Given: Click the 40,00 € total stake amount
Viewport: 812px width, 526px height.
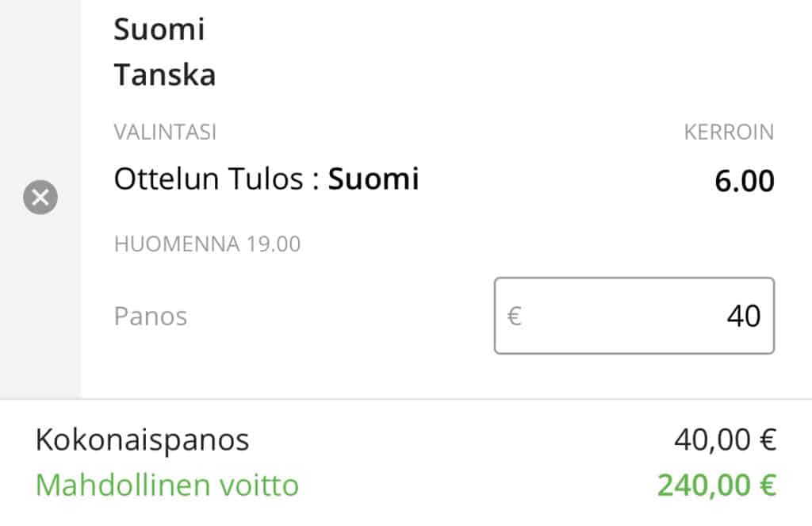Looking at the screenshot, I should 724,440.
